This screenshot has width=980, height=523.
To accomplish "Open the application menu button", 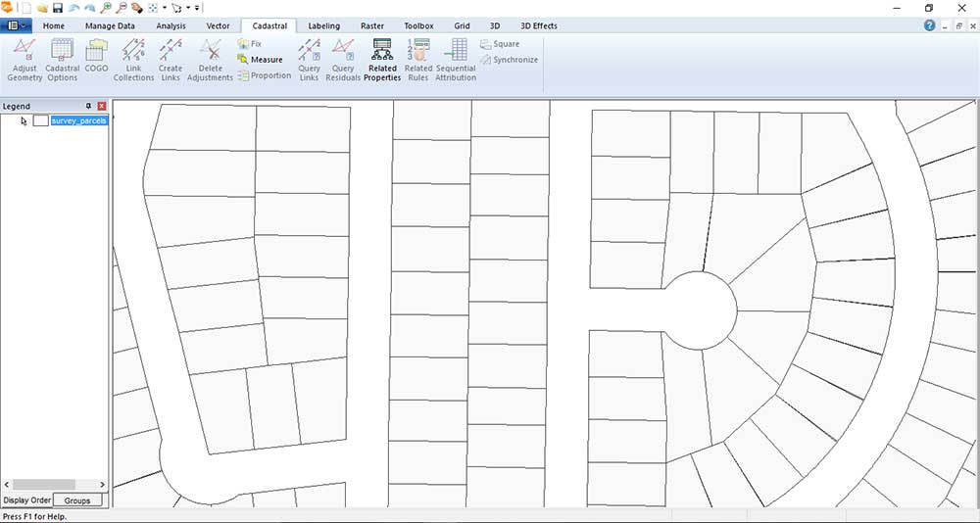I will [17, 25].
